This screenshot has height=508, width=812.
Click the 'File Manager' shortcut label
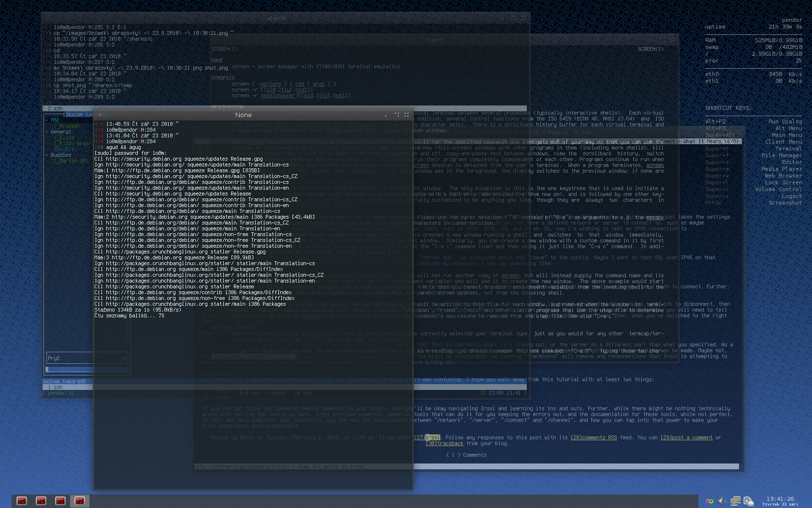tap(782, 155)
